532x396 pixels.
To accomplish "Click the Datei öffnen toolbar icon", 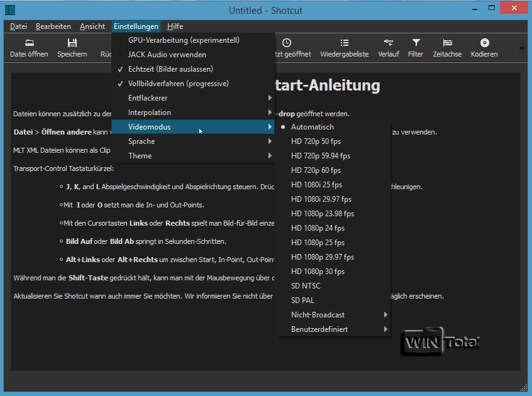I will [x=29, y=43].
